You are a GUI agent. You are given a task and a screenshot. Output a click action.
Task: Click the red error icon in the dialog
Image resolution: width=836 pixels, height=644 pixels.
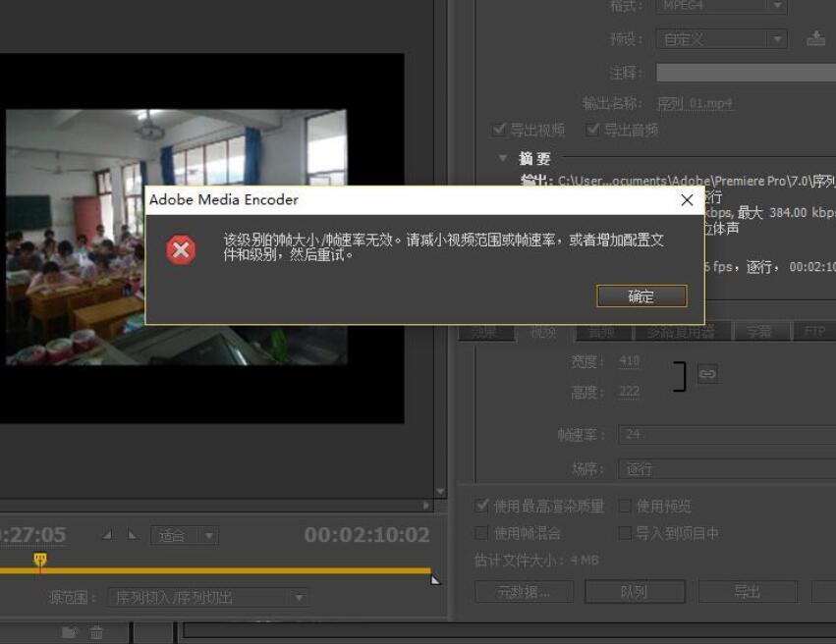click(181, 249)
